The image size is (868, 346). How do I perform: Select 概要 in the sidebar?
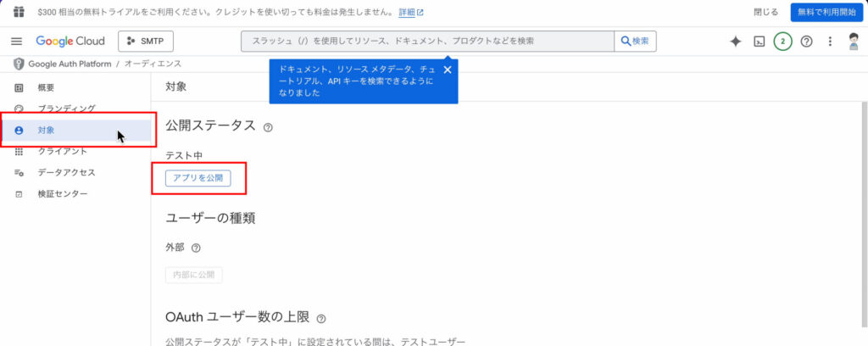click(75, 87)
